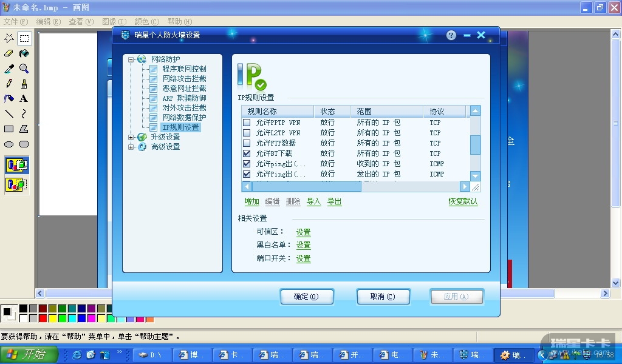Viewport: 622px width, 364px height.
Task: Open Paint 查看 menu
Action: click(x=81, y=21)
